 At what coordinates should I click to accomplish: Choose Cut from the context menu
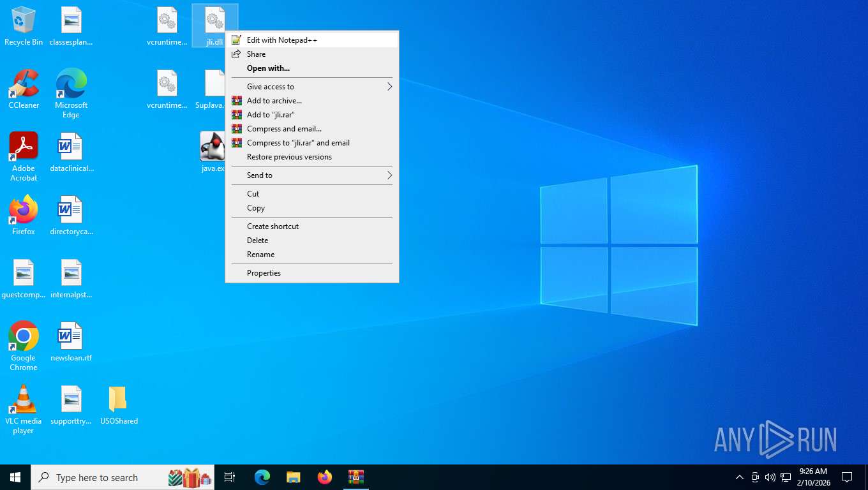pyautogui.click(x=312, y=194)
